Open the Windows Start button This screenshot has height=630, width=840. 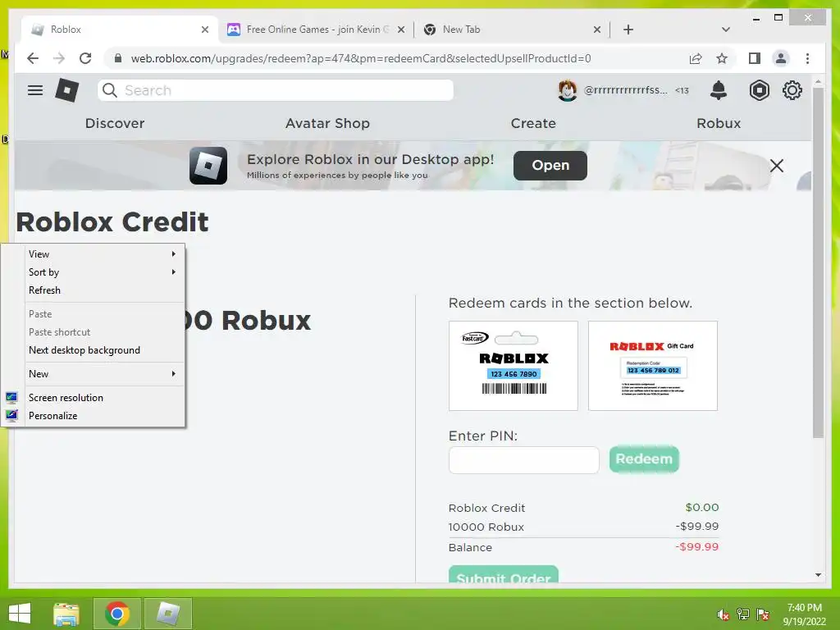pyautogui.click(x=20, y=614)
